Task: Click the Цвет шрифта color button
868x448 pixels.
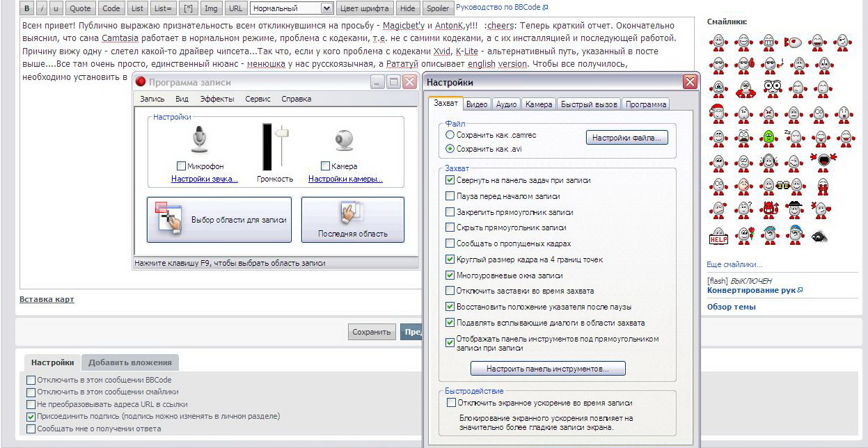Action: point(365,8)
